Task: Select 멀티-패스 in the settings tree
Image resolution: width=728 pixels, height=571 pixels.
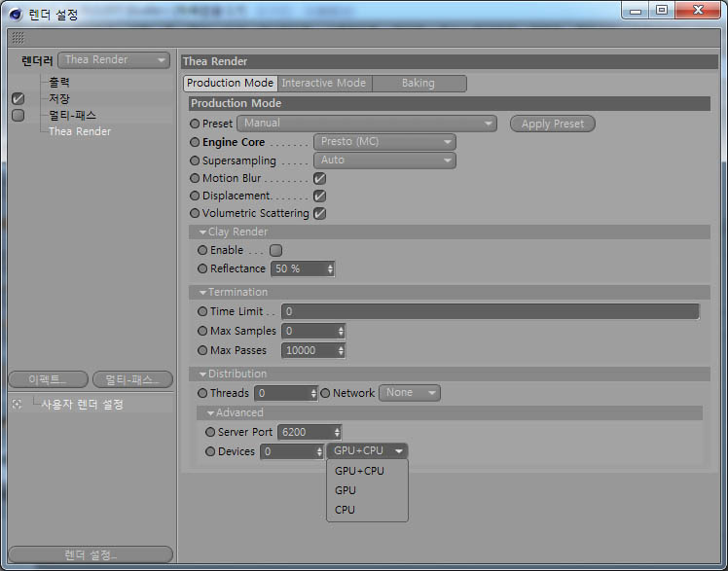Action: [x=72, y=115]
